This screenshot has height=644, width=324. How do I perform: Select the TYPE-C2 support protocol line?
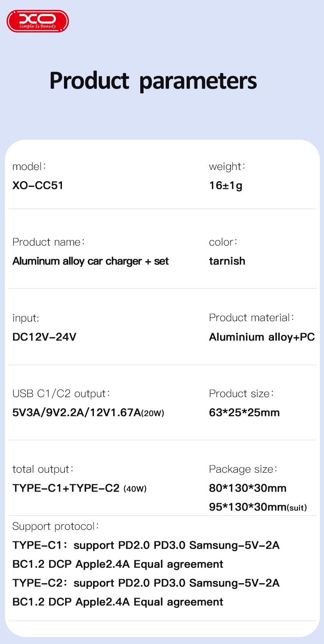point(146,583)
